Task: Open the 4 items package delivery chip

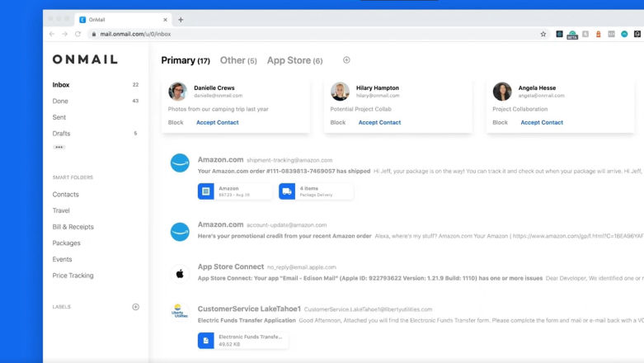Action: [x=316, y=191]
